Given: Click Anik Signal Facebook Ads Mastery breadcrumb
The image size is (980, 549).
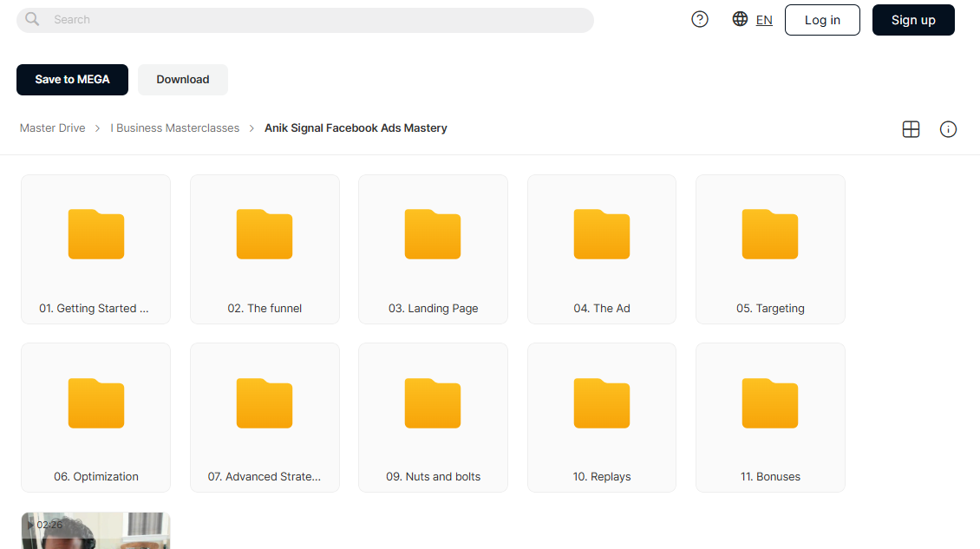Looking at the screenshot, I should [x=356, y=128].
